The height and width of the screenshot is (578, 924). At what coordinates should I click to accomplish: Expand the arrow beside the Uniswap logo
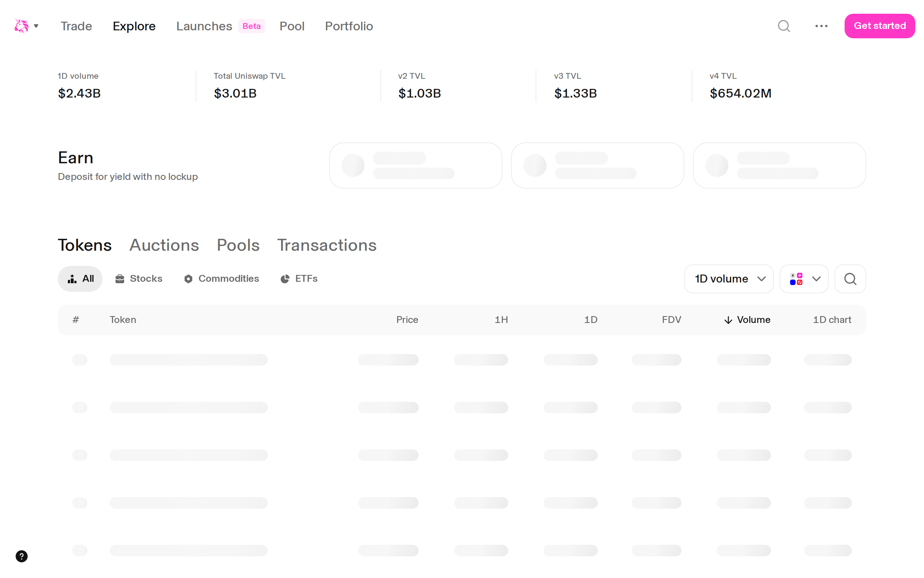pos(36,26)
